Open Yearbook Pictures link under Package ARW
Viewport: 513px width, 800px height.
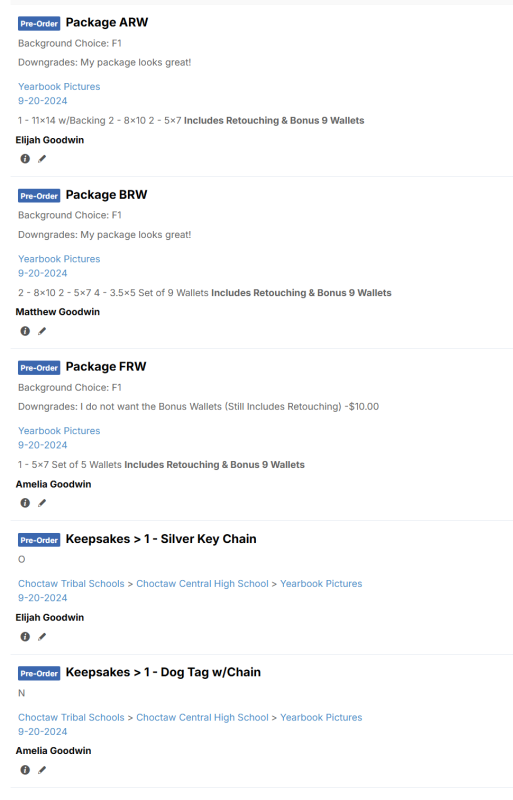[59, 87]
